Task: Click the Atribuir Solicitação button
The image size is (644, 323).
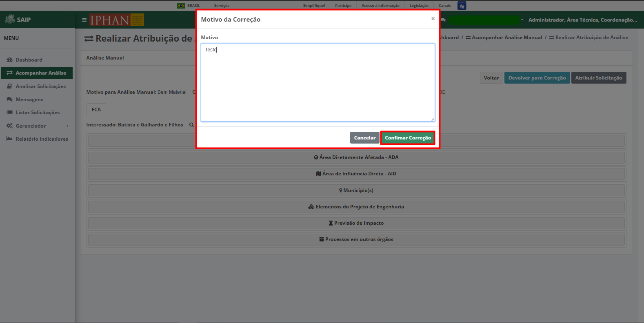Action: tap(599, 78)
